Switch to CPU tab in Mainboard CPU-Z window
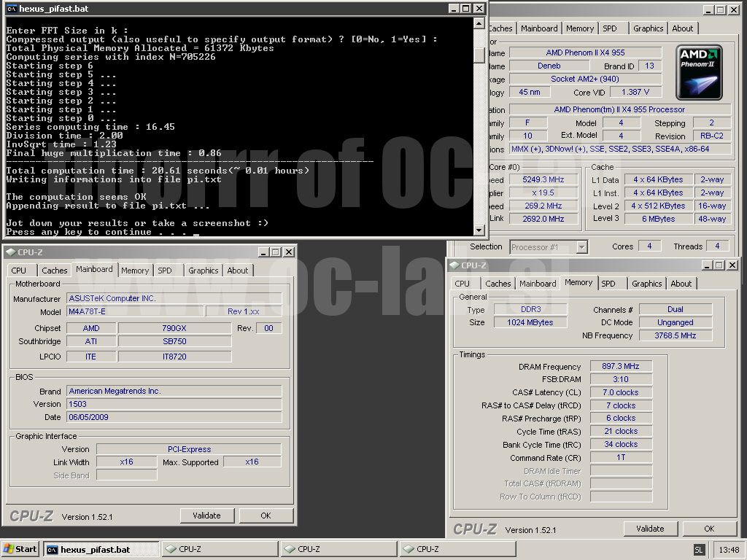The image size is (747, 560). [x=18, y=271]
